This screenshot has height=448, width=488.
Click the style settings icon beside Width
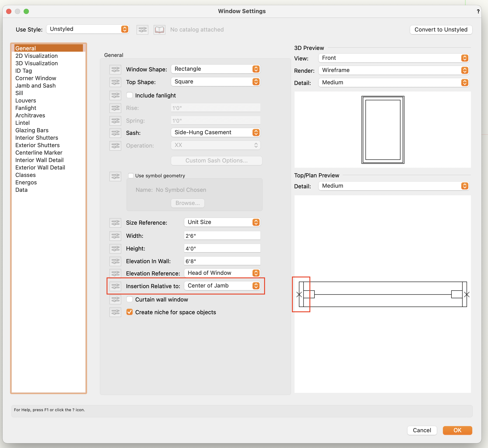(x=115, y=236)
